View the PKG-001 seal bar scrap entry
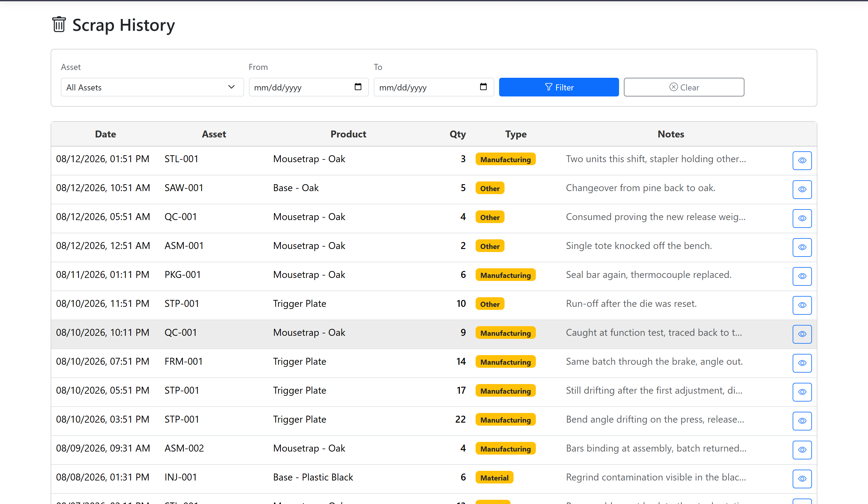This screenshot has height=504, width=868. click(x=802, y=276)
